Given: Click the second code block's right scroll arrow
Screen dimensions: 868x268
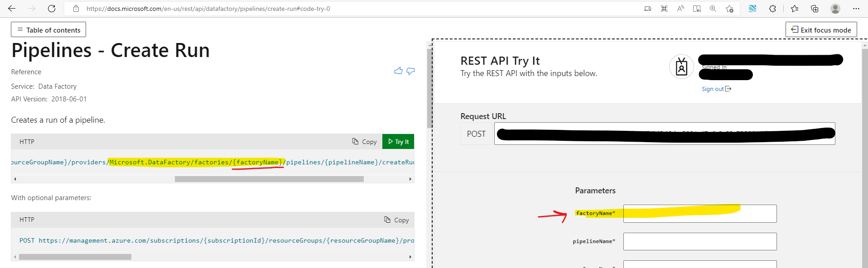Looking at the screenshot, I should 410,257.
